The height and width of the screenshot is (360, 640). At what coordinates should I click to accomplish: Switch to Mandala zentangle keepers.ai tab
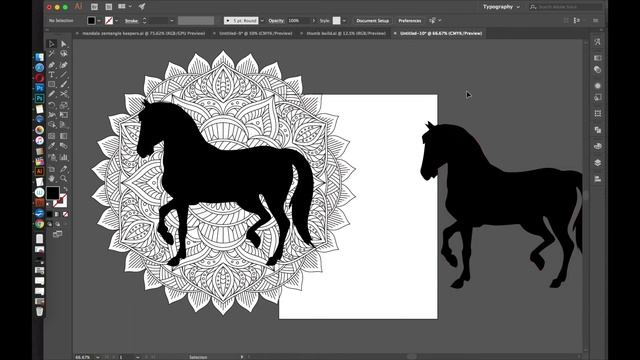pyautogui.click(x=144, y=33)
